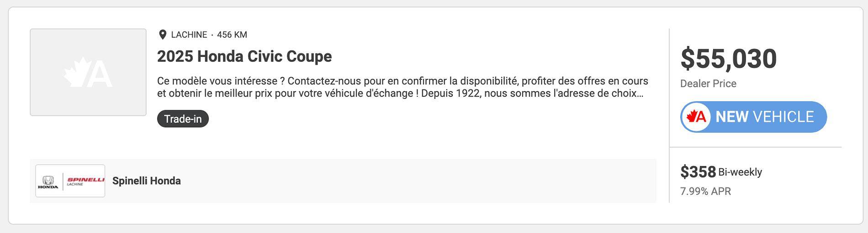Viewport: 868px width, 233px height.
Task: Open the 2025 Honda Civic Coupe listing title
Action: coord(244,57)
